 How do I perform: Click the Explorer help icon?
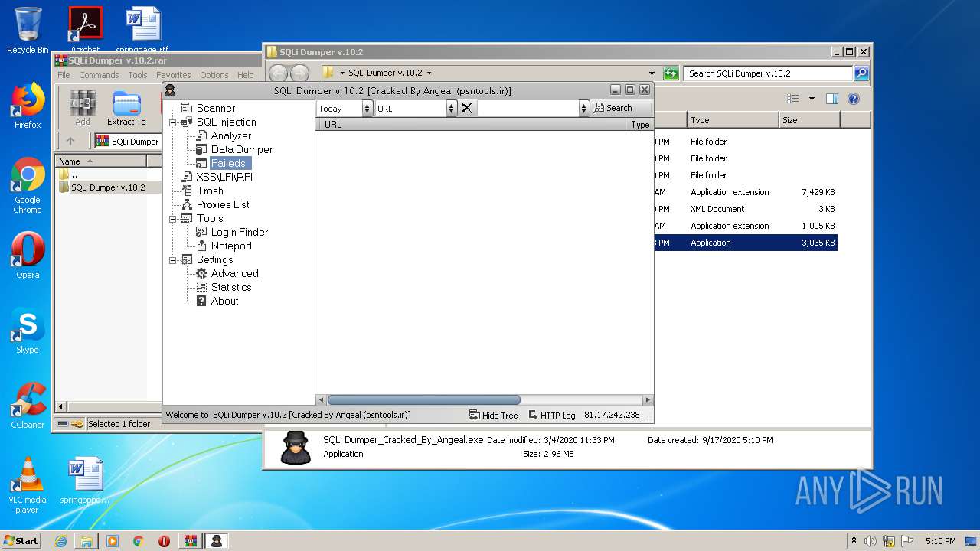[x=854, y=99]
